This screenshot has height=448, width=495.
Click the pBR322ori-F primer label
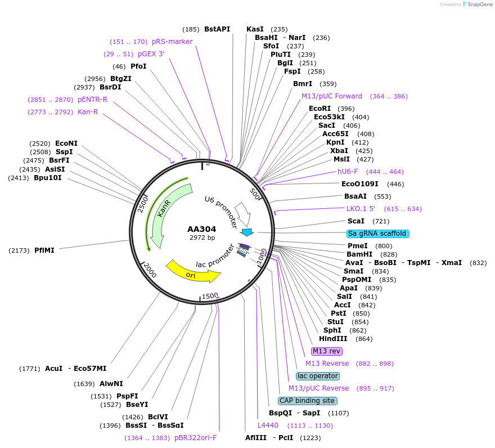(195, 437)
